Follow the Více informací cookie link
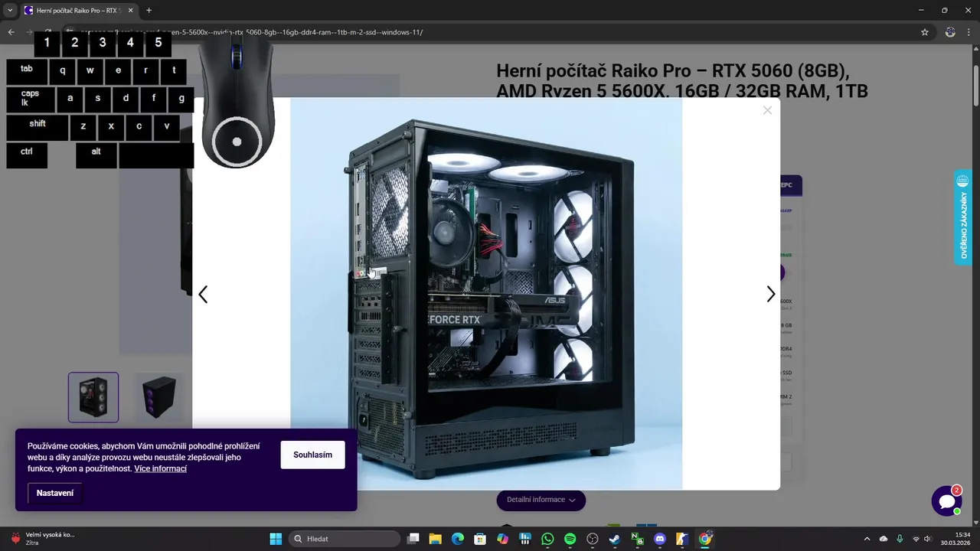 [161, 468]
